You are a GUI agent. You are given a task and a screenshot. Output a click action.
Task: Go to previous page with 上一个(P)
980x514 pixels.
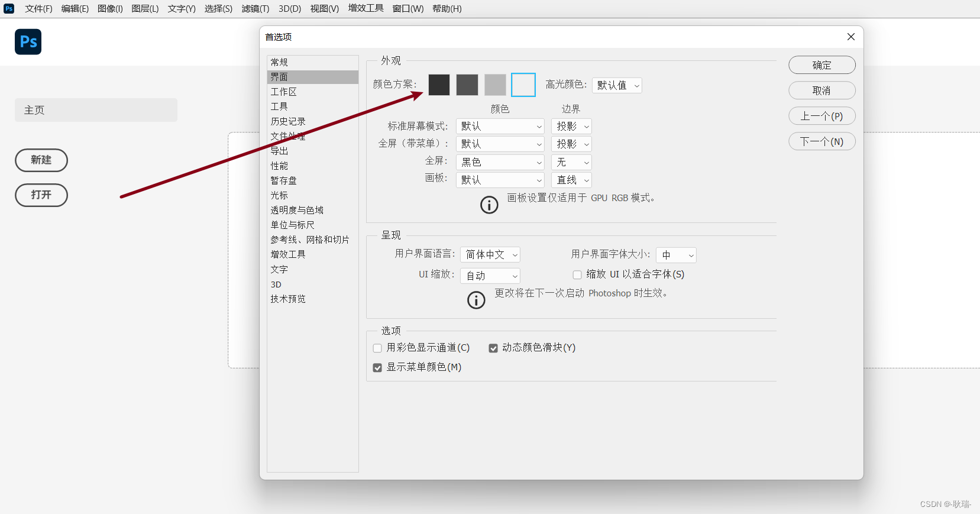(x=822, y=116)
